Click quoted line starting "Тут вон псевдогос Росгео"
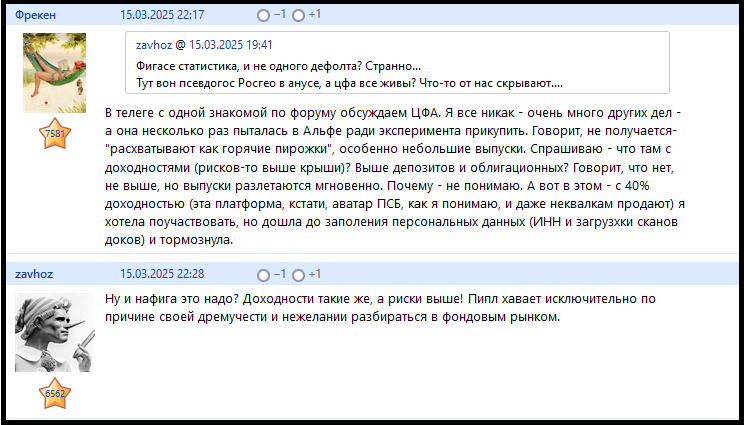744x425 pixels. click(349, 83)
